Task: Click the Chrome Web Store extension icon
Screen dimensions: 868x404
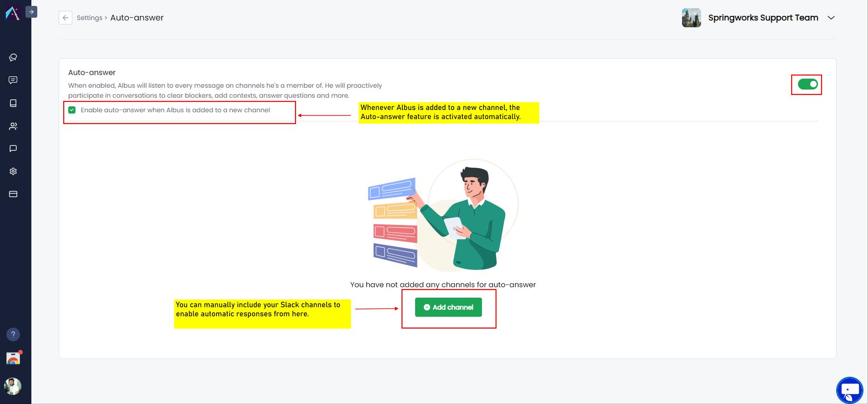Action: click(13, 359)
